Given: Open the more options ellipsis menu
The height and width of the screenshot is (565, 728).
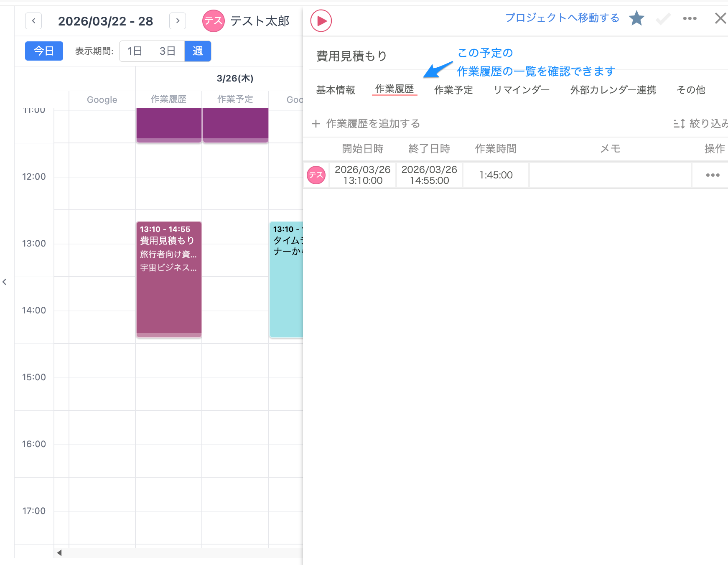Looking at the screenshot, I should [690, 18].
